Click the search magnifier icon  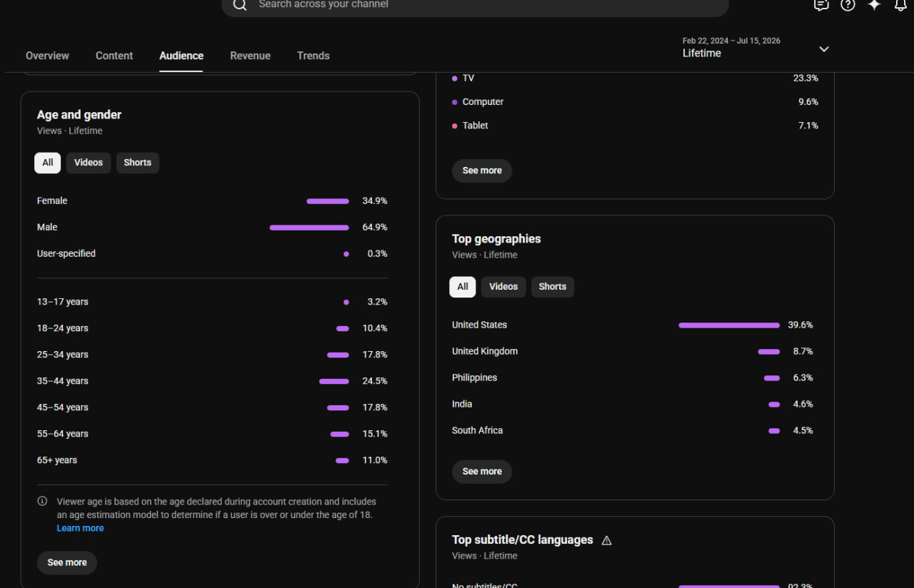coord(240,4)
